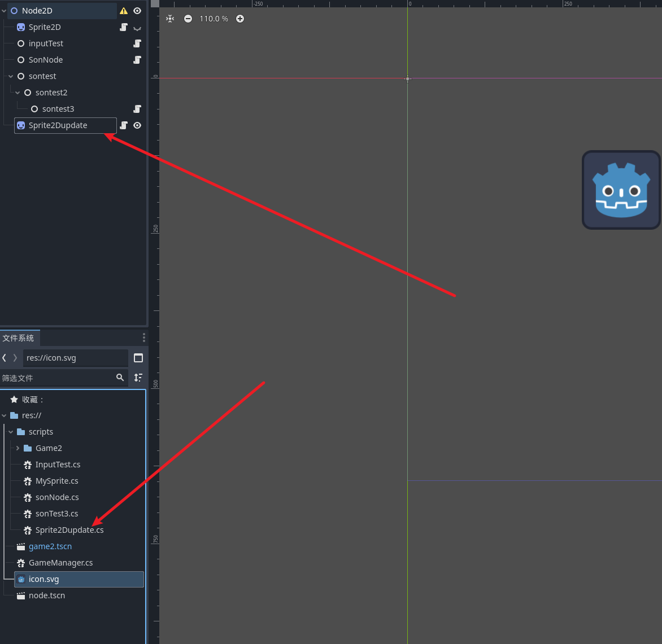Screen dimensions: 662x644
Task: Click the Godot icon sprite in viewport
Action: tap(621, 190)
